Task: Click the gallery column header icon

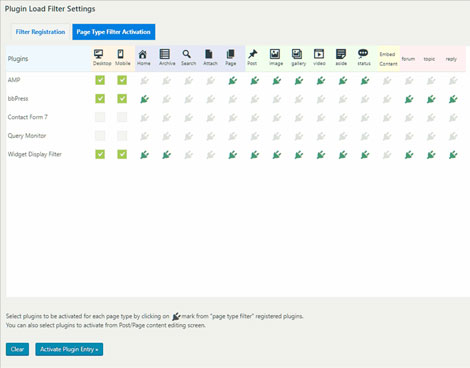Action: (x=297, y=54)
